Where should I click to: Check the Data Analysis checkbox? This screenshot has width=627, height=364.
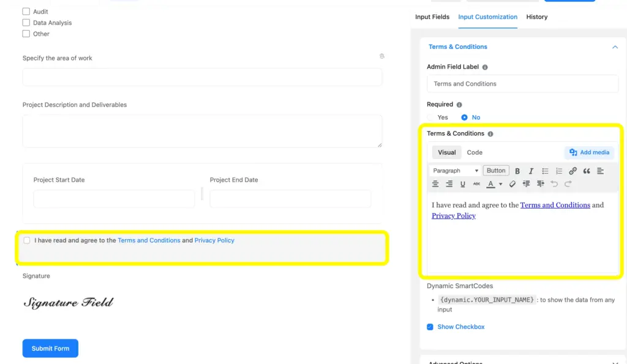26,23
